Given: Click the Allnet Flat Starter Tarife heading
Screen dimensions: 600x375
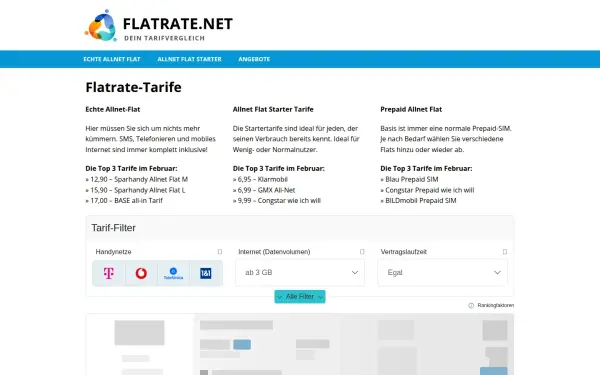Looking at the screenshot, I should point(273,109).
